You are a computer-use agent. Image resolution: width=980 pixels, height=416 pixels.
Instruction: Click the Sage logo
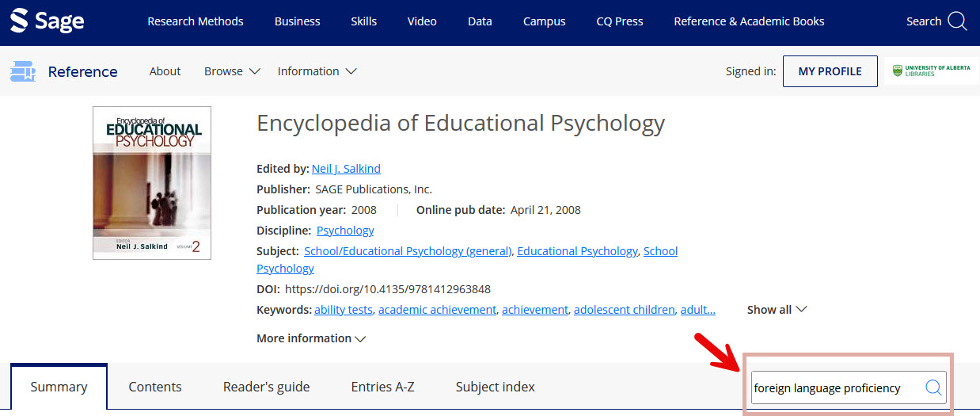pos(47,21)
